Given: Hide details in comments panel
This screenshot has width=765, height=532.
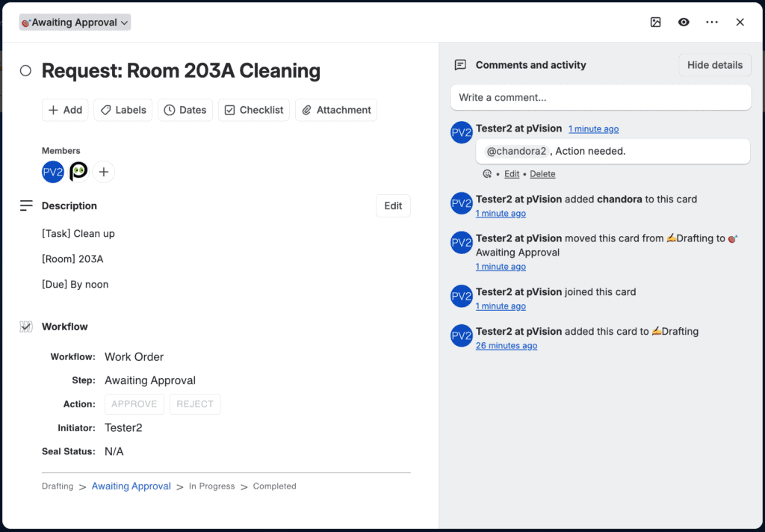Looking at the screenshot, I should click(x=715, y=65).
